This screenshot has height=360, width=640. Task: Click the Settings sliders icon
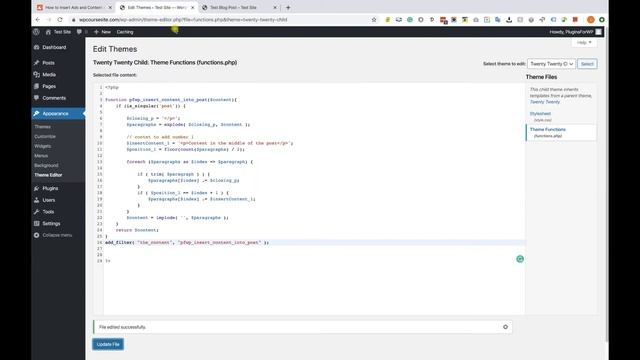pyautogui.click(x=37, y=224)
